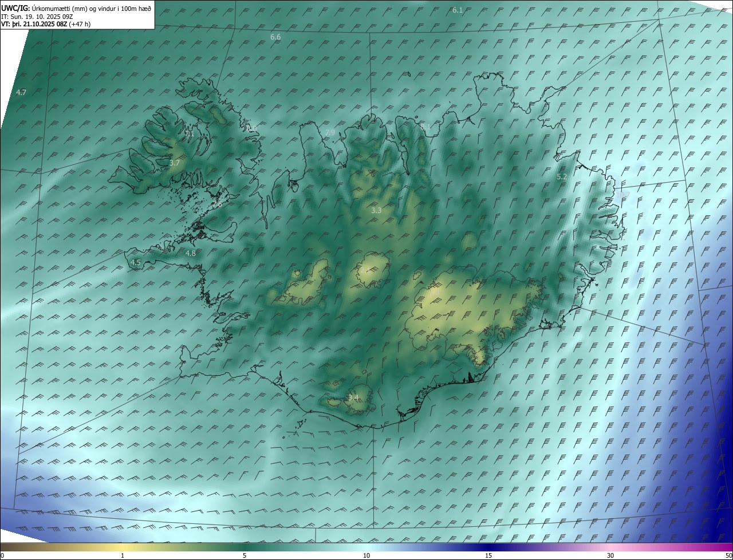Click the map value 7.6
The height and width of the screenshot is (560, 733).
pyautogui.click(x=217, y=204)
